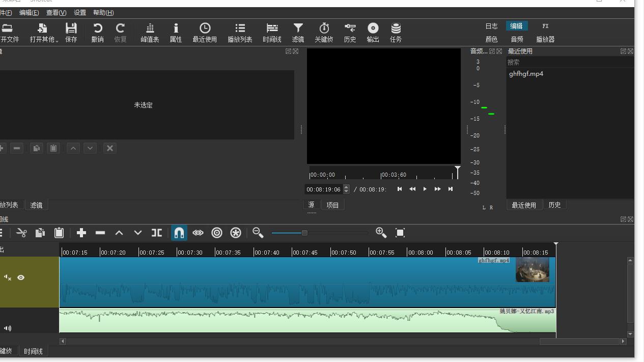
Task: Toggle timeline snapping magnet
Action: point(179,233)
